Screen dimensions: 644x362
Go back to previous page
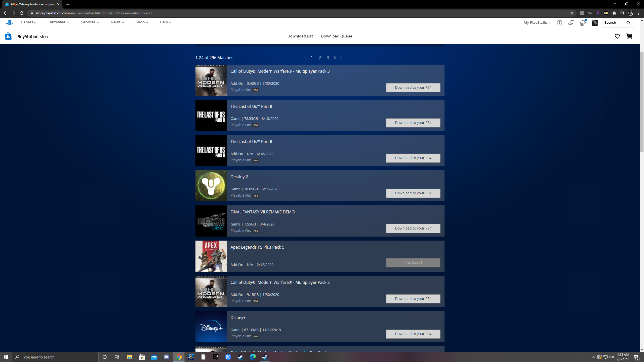point(5,13)
